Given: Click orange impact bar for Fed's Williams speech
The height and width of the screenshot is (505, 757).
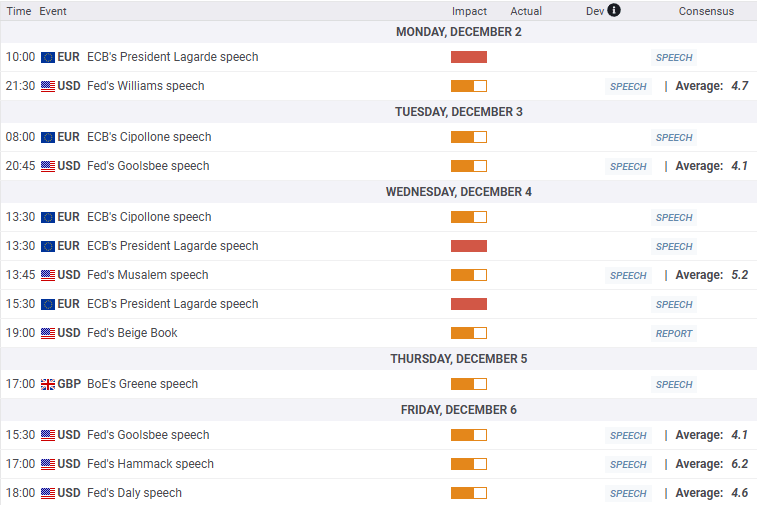Looking at the screenshot, I should [x=469, y=87].
